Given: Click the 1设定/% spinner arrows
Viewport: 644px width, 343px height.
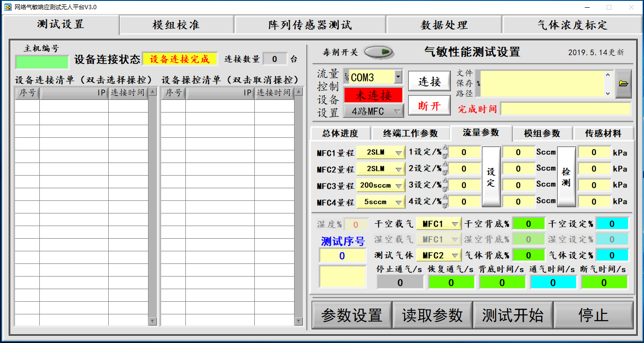Looking at the screenshot, I should coord(445,152).
